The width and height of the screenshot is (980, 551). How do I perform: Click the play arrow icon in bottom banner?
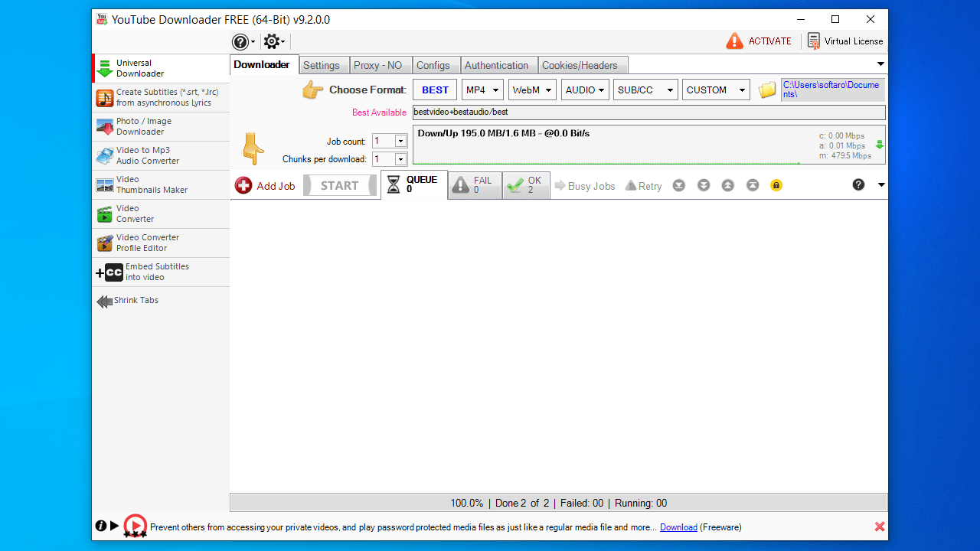(114, 526)
